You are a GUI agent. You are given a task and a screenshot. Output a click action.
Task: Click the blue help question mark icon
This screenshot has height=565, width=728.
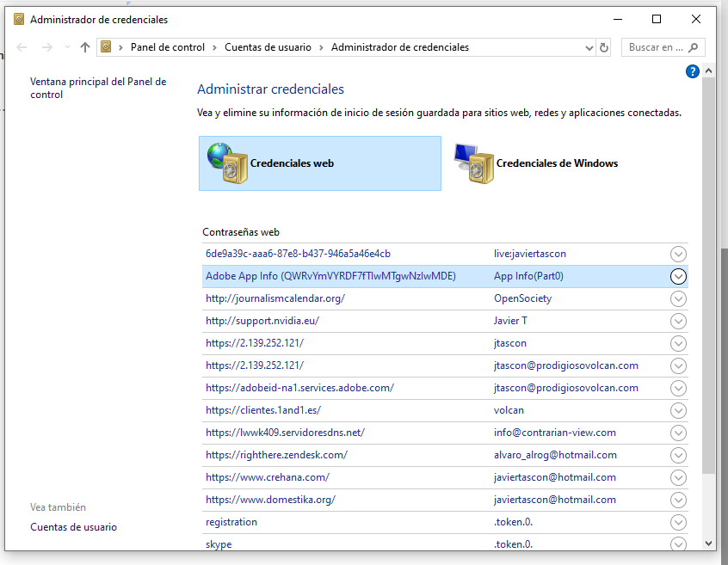pos(693,71)
